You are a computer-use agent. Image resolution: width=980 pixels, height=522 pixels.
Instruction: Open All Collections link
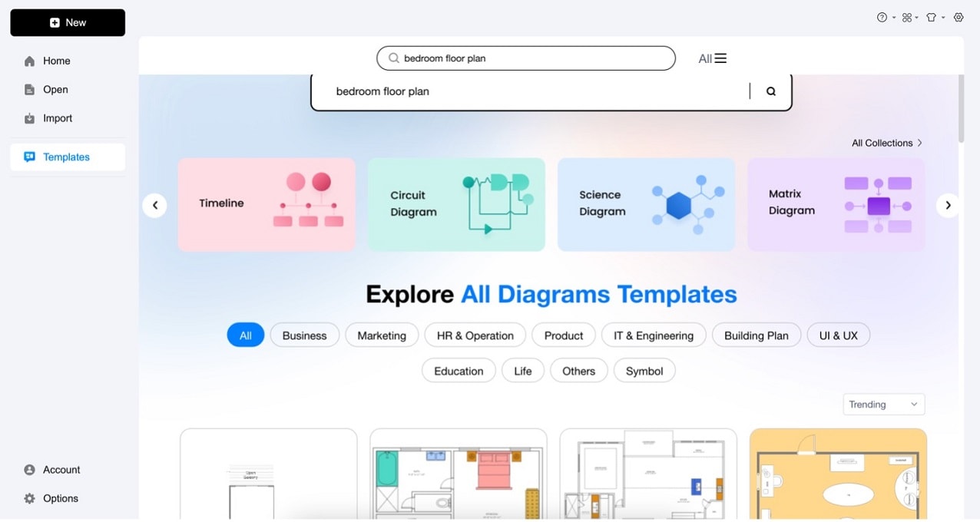[887, 143]
